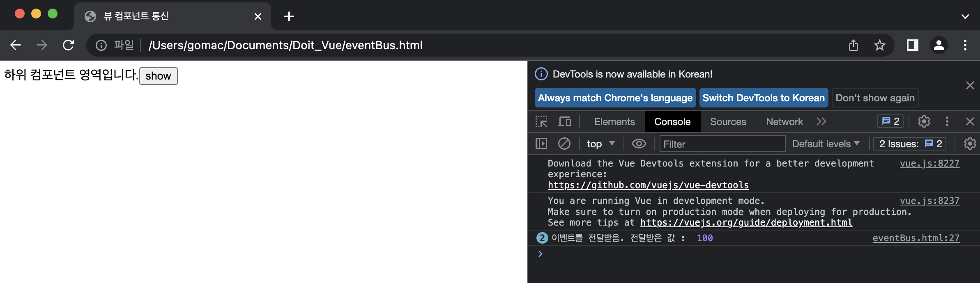Click the share page icon
The image size is (980, 283).
(853, 45)
